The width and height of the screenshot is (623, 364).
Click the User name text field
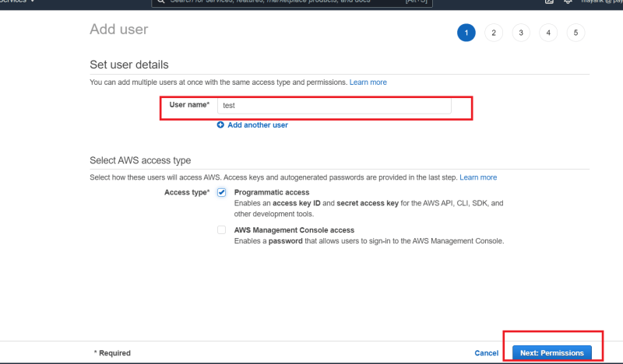coord(334,106)
